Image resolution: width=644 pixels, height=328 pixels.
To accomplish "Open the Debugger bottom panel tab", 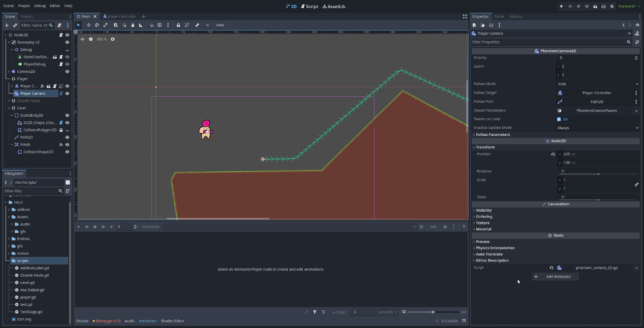I will click(107, 321).
